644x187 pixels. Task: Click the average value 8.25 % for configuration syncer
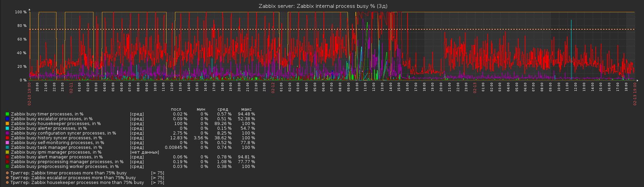pyautogui.click(x=224, y=133)
